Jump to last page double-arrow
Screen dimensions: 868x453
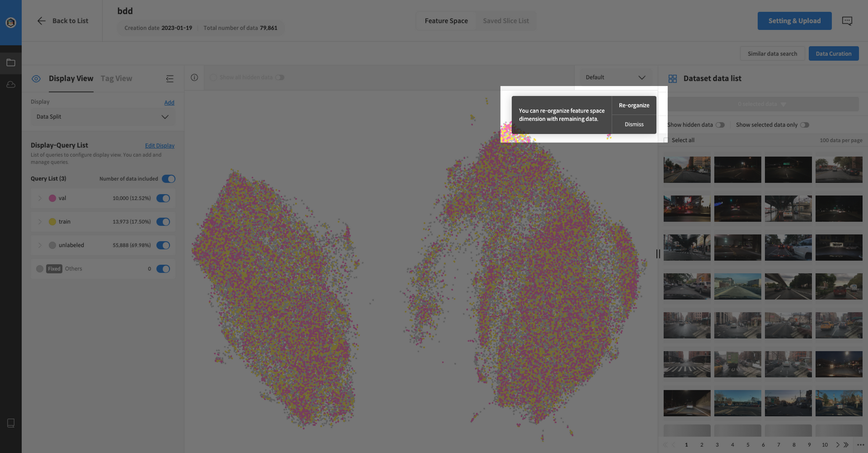click(846, 445)
